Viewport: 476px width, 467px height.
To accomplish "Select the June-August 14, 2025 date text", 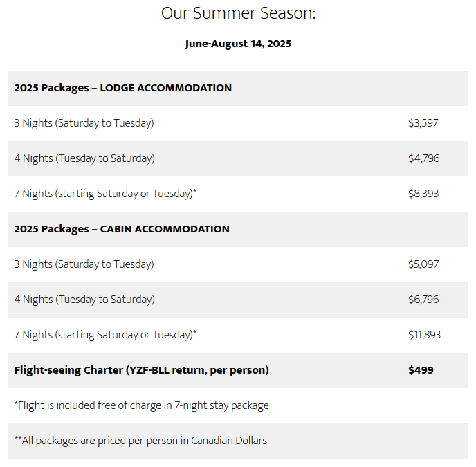I will 238,44.
